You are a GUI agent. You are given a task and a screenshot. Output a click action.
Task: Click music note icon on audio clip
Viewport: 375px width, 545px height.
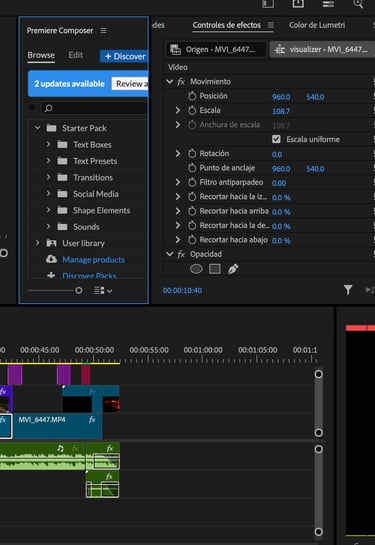click(x=60, y=448)
